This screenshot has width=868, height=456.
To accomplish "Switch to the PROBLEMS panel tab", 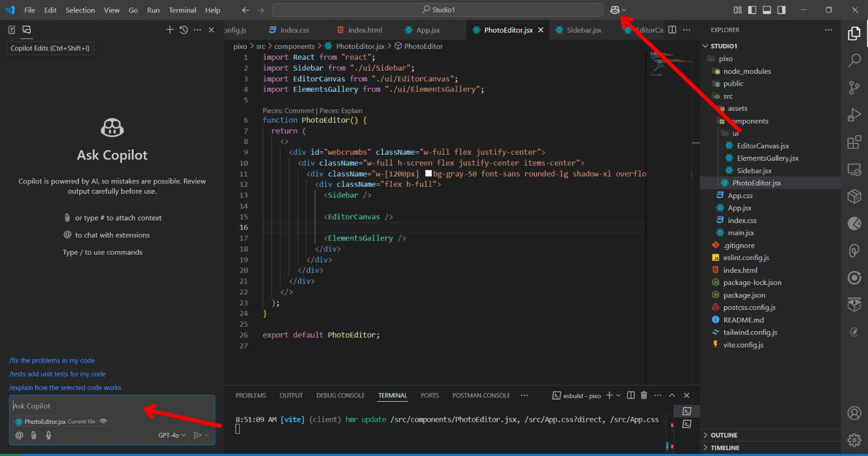I will (251, 395).
